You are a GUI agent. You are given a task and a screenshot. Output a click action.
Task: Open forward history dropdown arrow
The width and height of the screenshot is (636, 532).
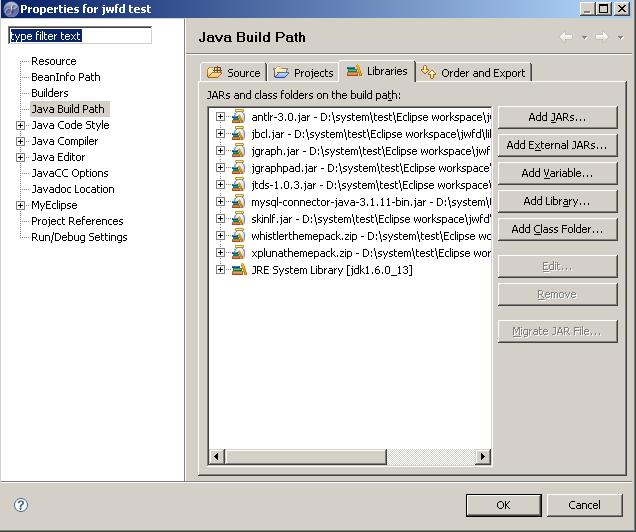(620, 38)
